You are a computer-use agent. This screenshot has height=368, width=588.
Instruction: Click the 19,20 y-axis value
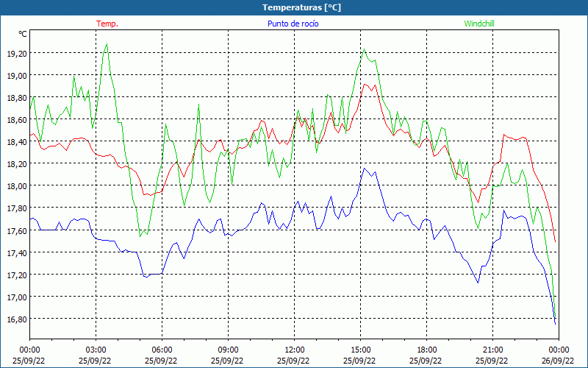[16, 54]
